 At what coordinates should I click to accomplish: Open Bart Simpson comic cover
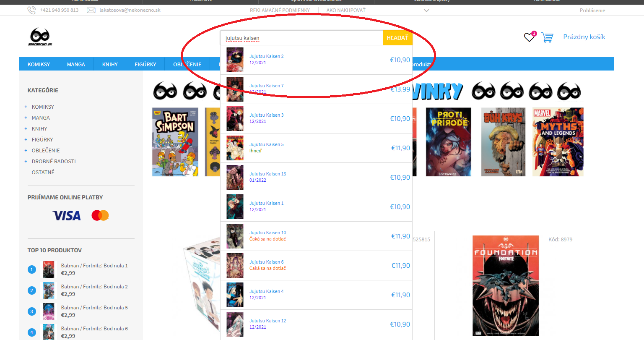[175, 142]
